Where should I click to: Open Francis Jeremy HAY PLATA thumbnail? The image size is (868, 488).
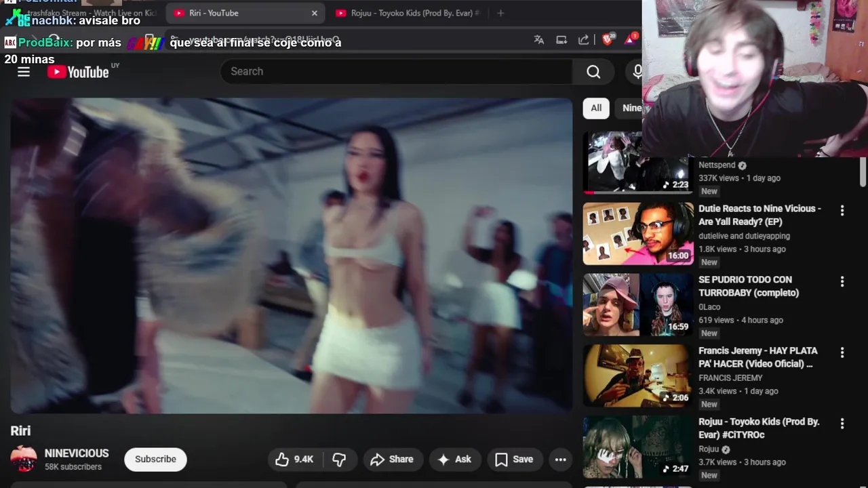pos(638,376)
